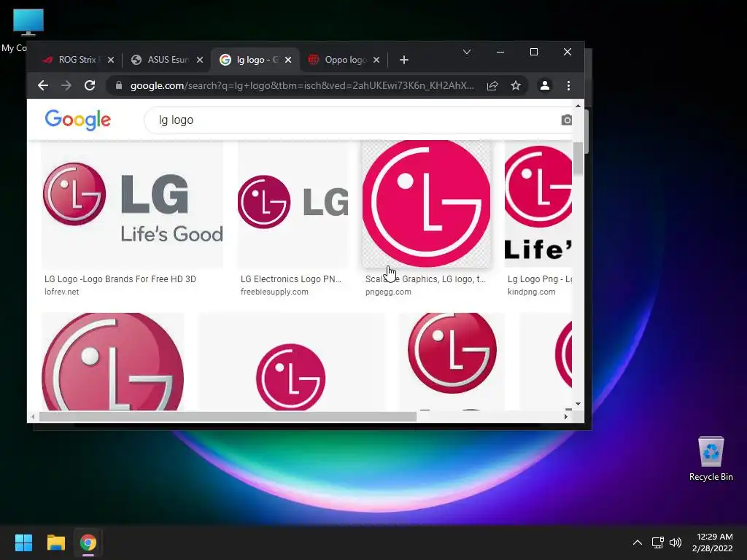Viewport: 747px width, 560px height.
Task: Select the Recycle Bin desktop icon
Action: [x=711, y=459]
